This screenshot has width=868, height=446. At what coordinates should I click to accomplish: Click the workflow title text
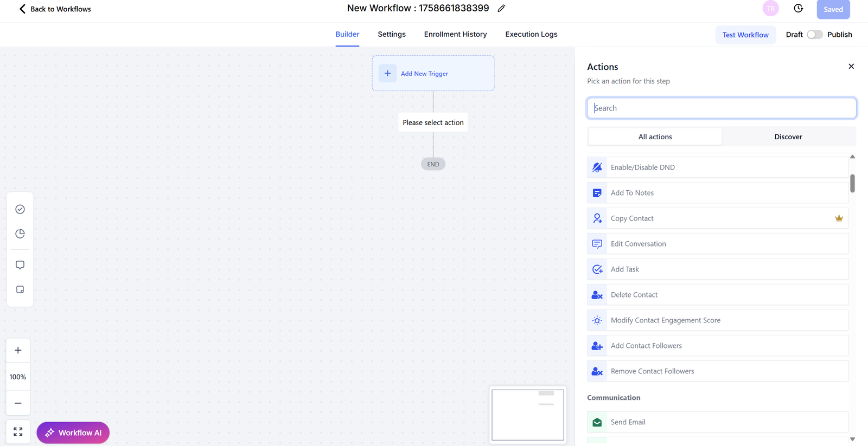pos(418,8)
